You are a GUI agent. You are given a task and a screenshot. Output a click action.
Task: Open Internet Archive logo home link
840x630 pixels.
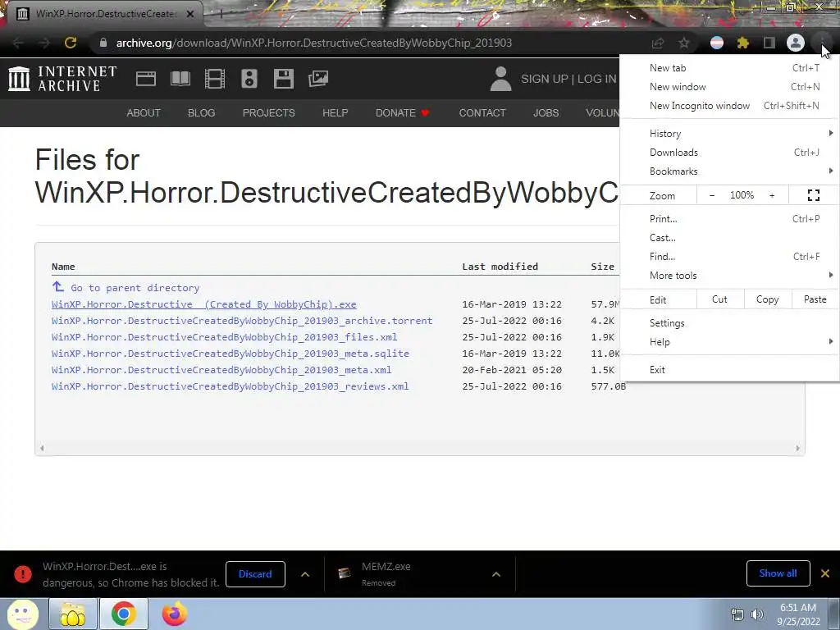[62, 78]
